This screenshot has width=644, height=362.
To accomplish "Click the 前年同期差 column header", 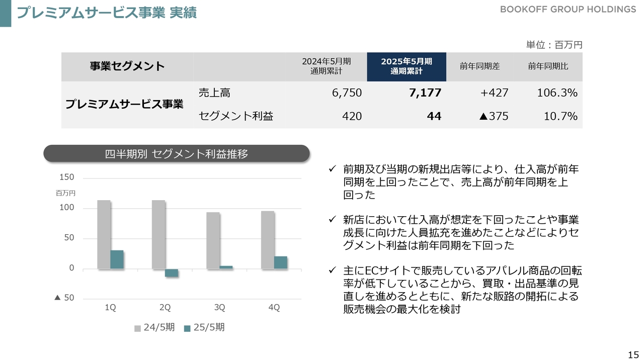I will coord(479,66).
